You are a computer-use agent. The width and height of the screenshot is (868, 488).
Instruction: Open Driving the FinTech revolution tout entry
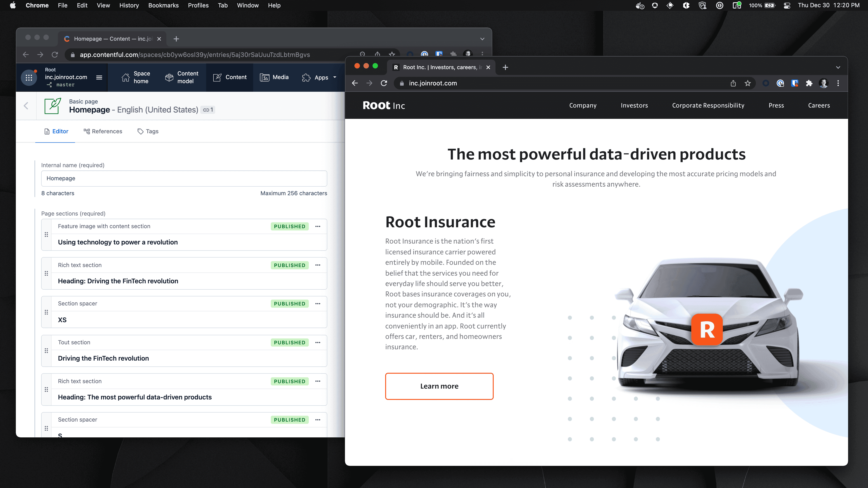click(x=103, y=358)
